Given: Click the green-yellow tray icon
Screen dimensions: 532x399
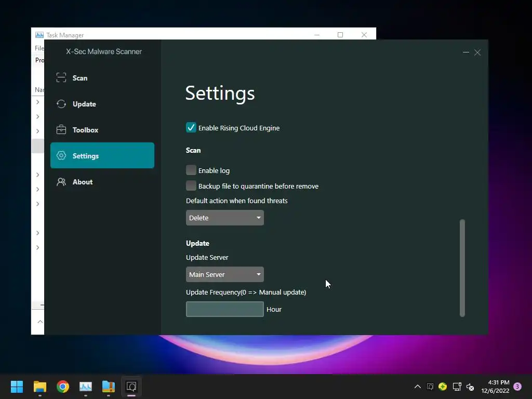Looking at the screenshot, I should [x=443, y=387].
